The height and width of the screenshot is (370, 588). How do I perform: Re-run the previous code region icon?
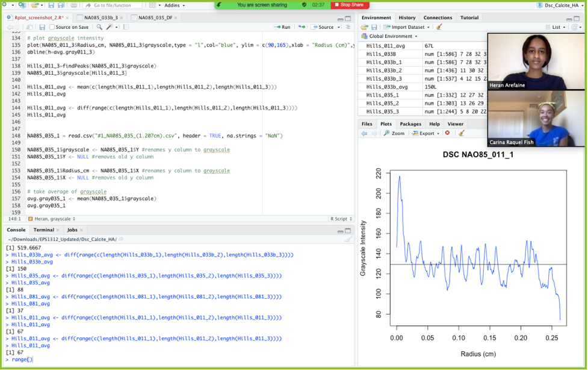click(x=302, y=27)
